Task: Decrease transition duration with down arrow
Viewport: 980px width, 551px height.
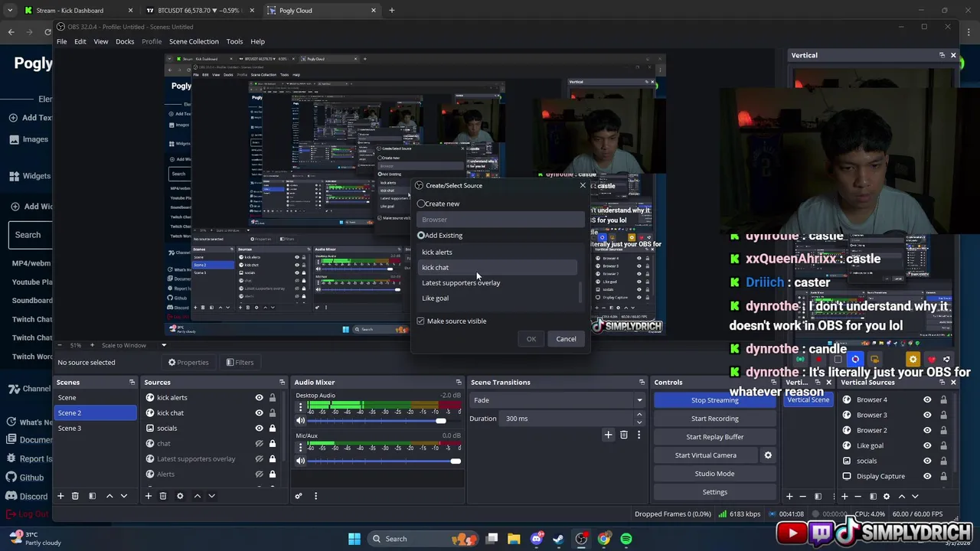Action: 639,422
